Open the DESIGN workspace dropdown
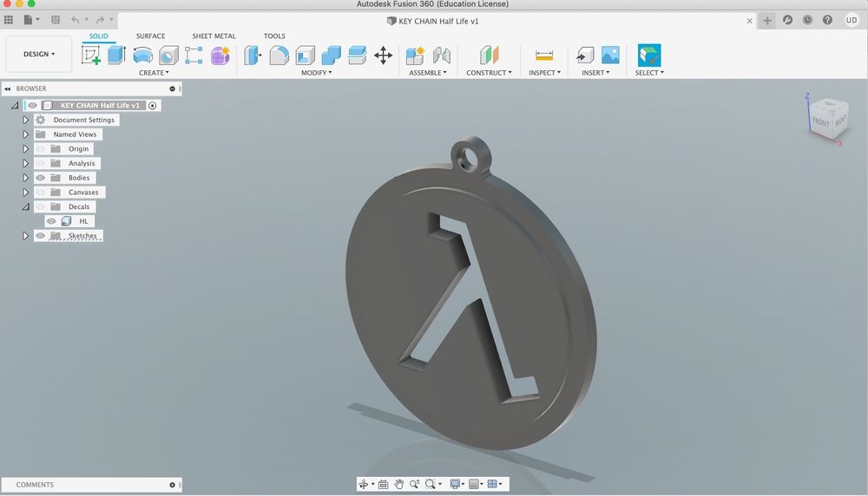 point(39,54)
